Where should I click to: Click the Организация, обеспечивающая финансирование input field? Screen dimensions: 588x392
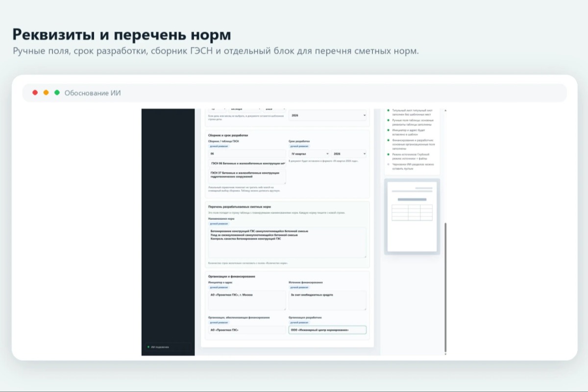247,330
